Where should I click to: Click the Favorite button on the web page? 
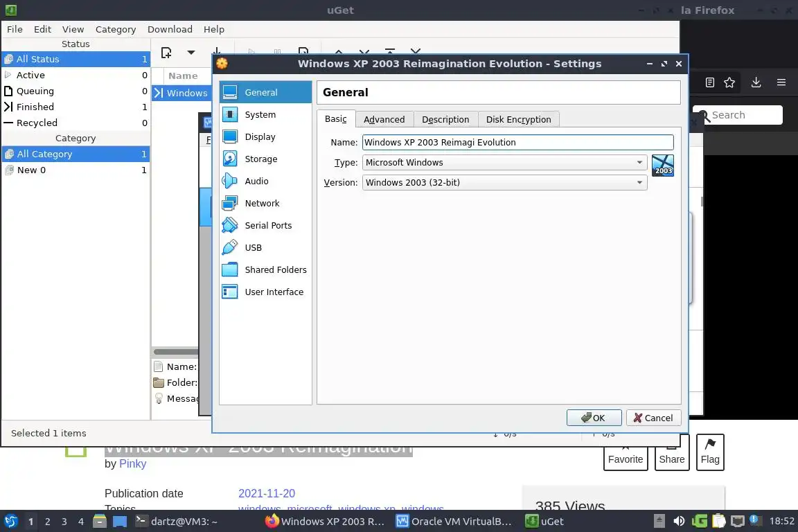(626, 452)
